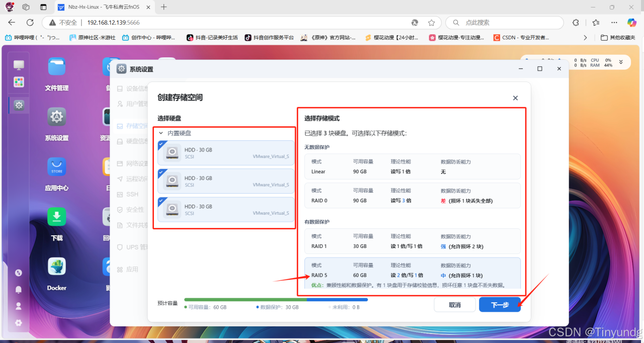Expand the CPU/RAM status monitor panel
Screen dimensions: 644x343
[621, 61]
